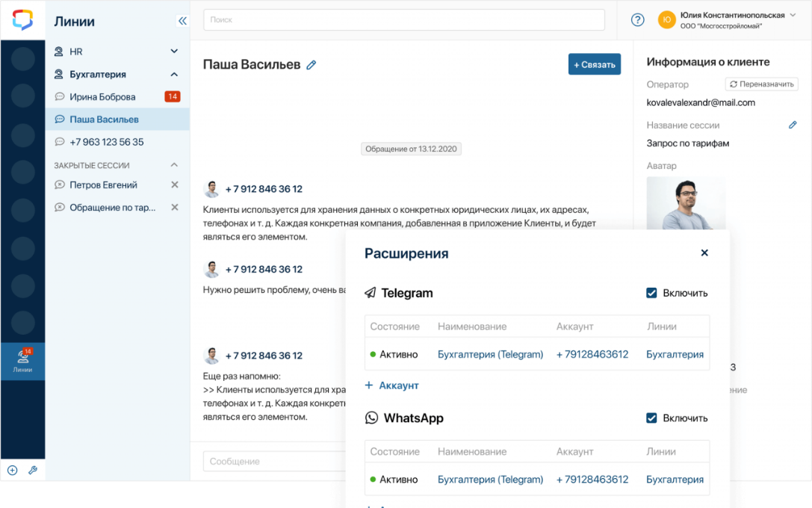812x508 pixels.
Task: Edit session name pencil icon
Action: 793,125
